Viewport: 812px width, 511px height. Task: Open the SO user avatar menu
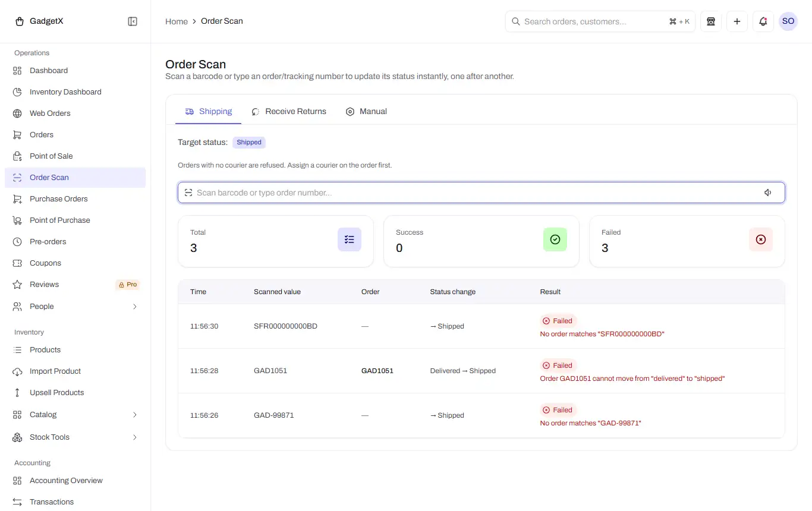788,21
